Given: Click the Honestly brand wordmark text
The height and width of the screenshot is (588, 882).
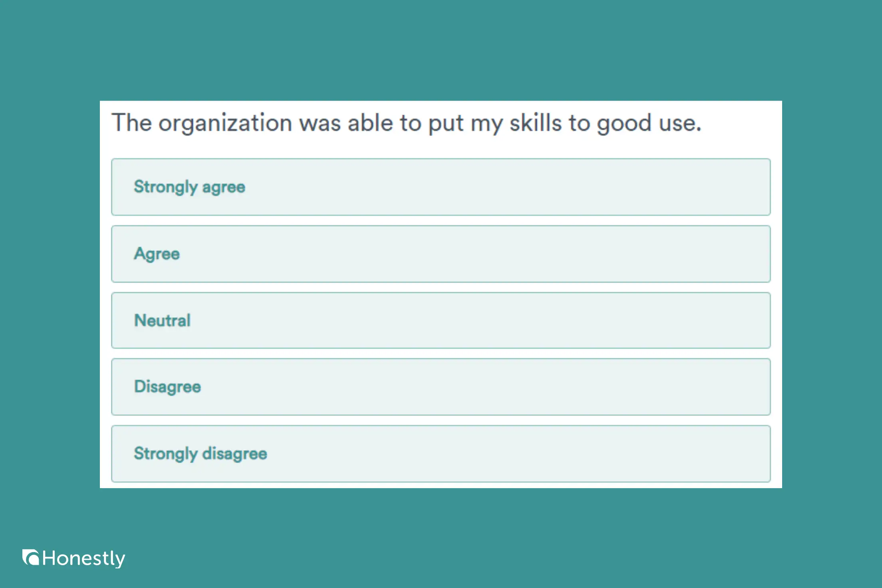Looking at the screenshot, I should (84, 558).
